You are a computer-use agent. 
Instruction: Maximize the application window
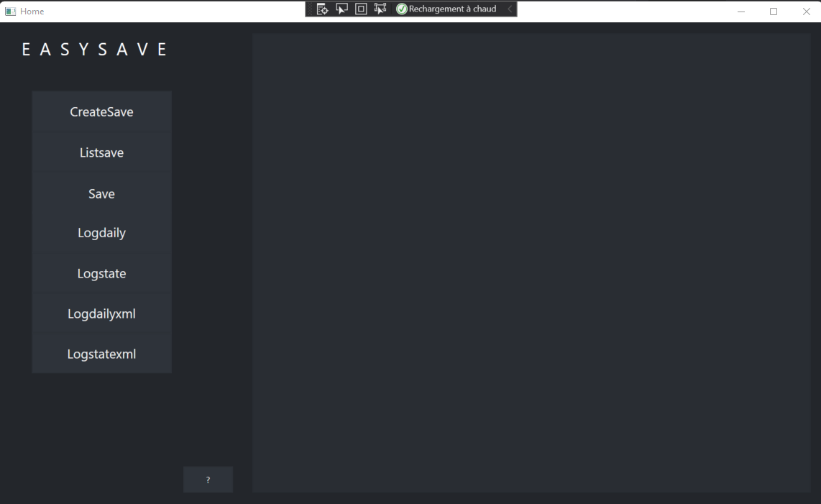774,12
